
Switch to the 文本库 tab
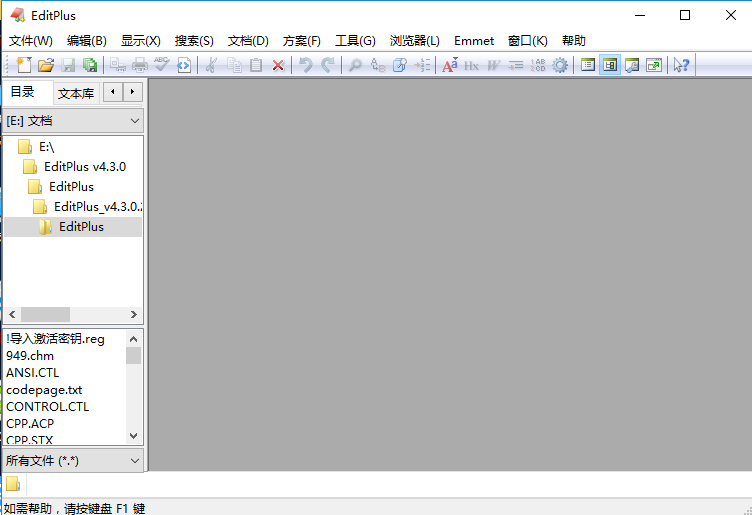(76, 93)
